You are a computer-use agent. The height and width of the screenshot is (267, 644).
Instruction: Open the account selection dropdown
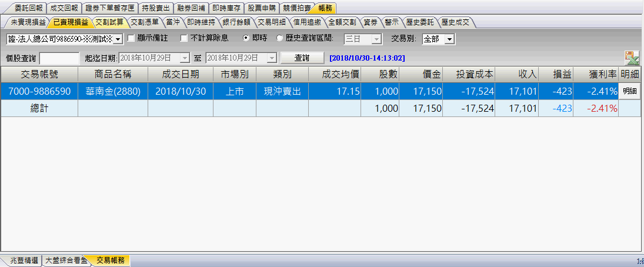[x=117, y=39]
